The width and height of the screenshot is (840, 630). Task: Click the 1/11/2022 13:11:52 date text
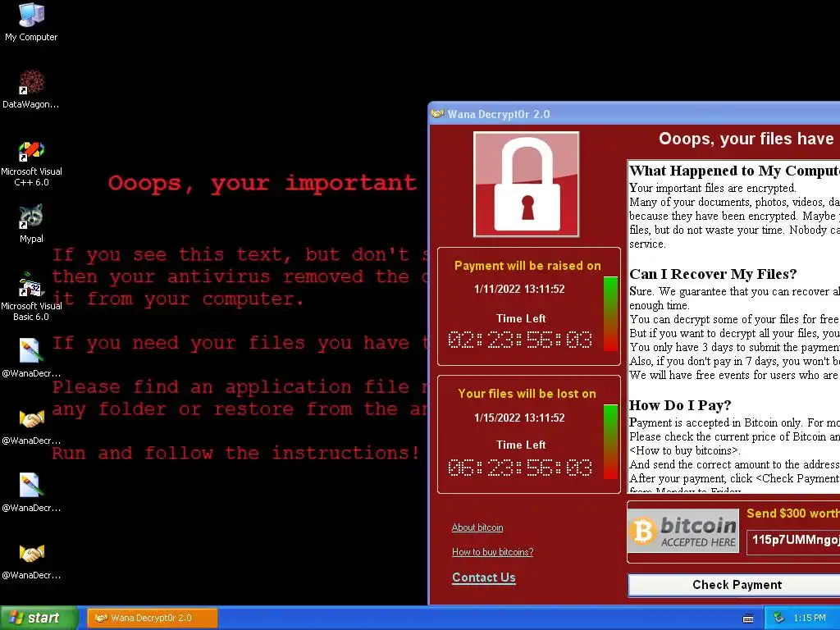click(x=519, y=290)
